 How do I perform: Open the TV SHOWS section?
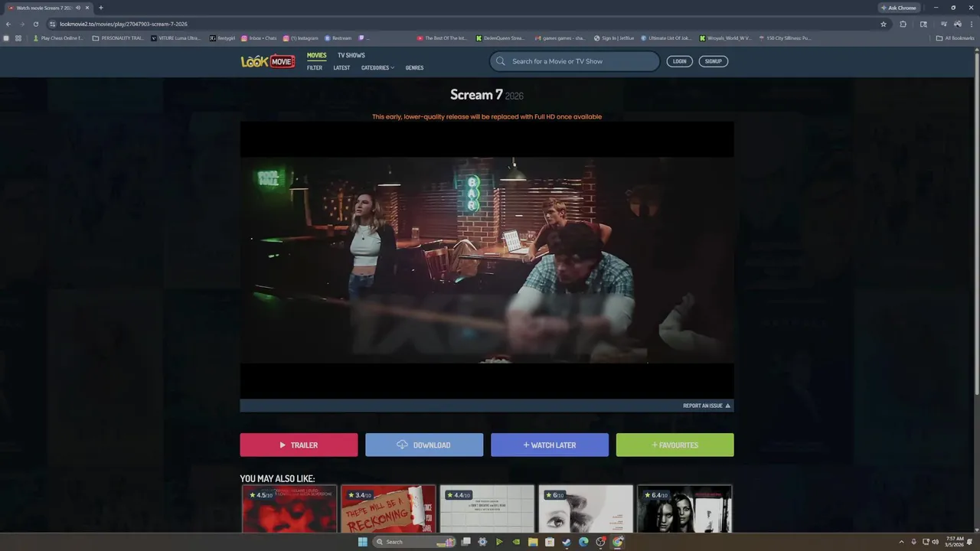pyautogui.click(x=351, y=55)
